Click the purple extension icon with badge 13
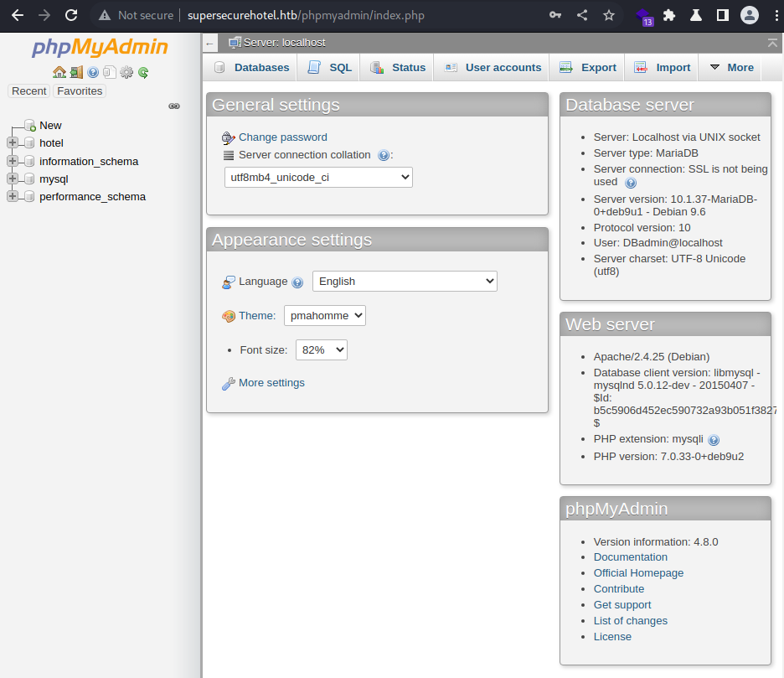Image resolution: width=784 pixels, height=678 pixels. click(644, 17)
